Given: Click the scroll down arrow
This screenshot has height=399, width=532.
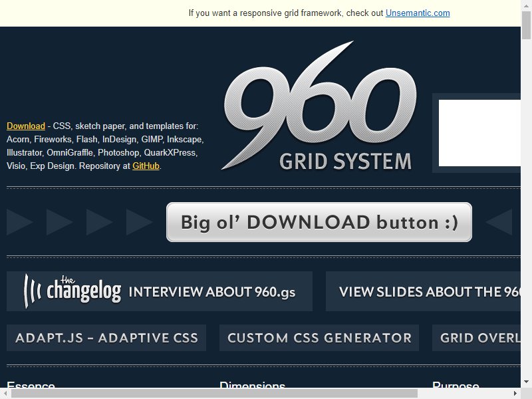Looking at the screenshot, I should [527, 382].
